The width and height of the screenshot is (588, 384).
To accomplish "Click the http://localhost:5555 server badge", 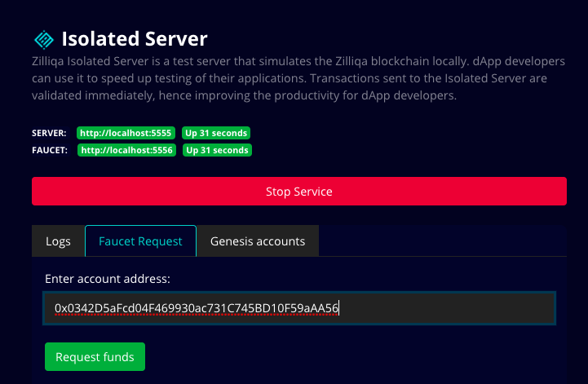I will (x=127, y=133).
